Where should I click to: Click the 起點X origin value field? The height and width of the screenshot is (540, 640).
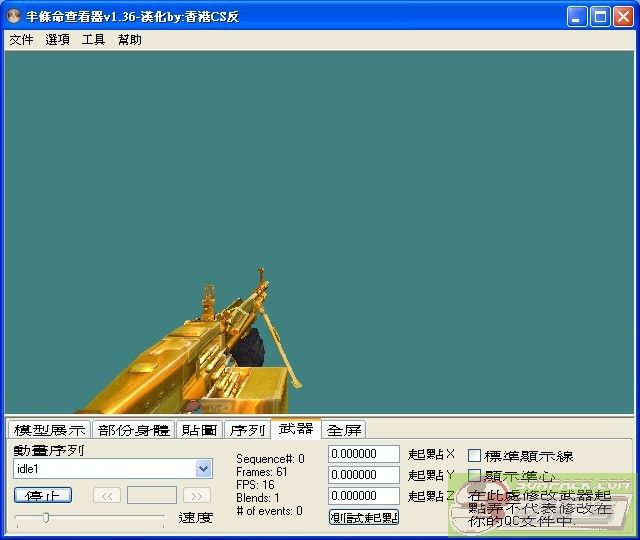(x=364, y=455)
